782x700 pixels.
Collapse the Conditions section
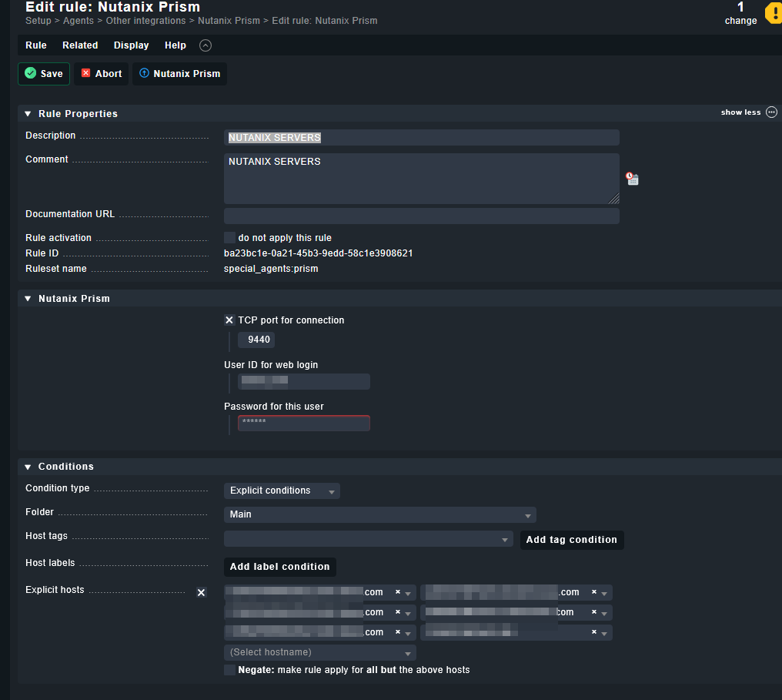[27, 466]
